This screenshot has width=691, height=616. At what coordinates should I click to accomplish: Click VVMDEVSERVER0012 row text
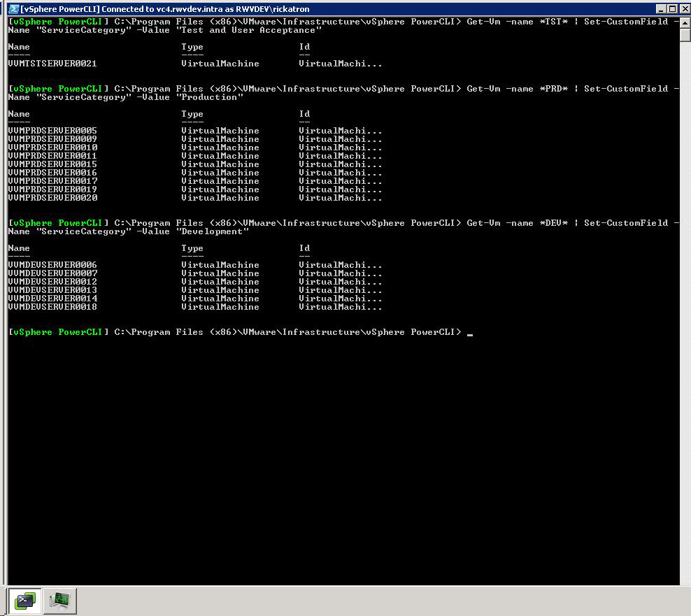[x=52, y=282]
